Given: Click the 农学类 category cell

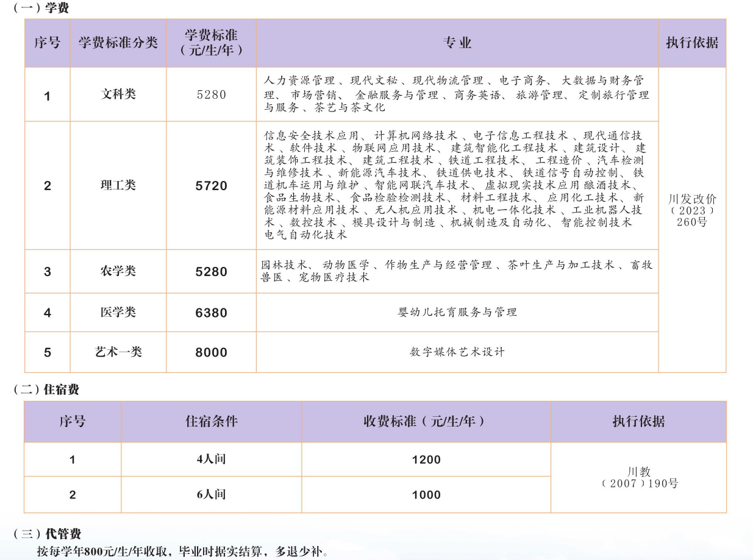Looking at the screenshot, I should (x=118, y=272).
